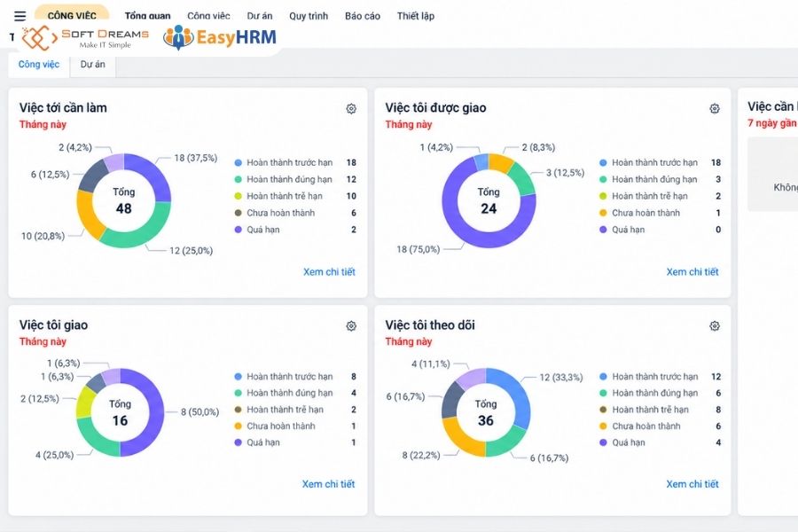This screenshot has width=798, height=532.
Task: Click Tháng này filter in Việc tôi theo dõi
Action: 409,341
